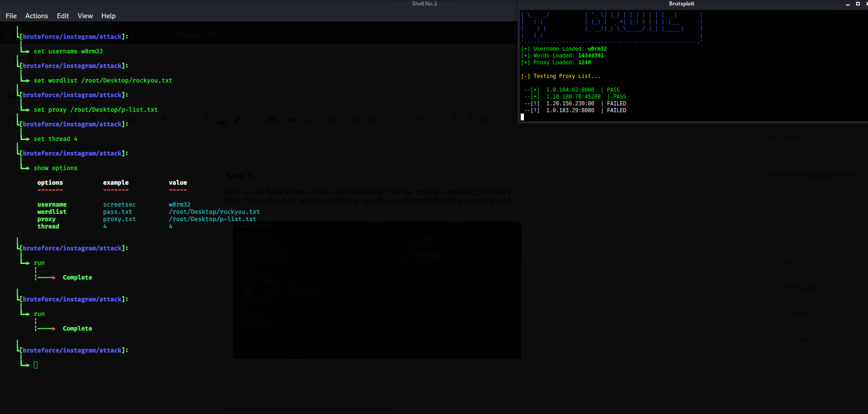The width and height of the screenshot is (868, 414).
Task: Open the View menu in Shell No.1
Action: (x=85, y=16)
